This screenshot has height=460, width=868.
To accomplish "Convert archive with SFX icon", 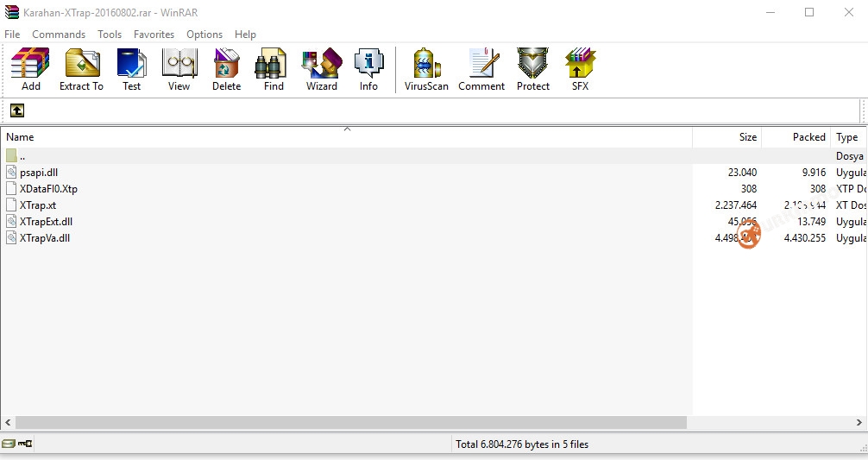I will point(580,62).
